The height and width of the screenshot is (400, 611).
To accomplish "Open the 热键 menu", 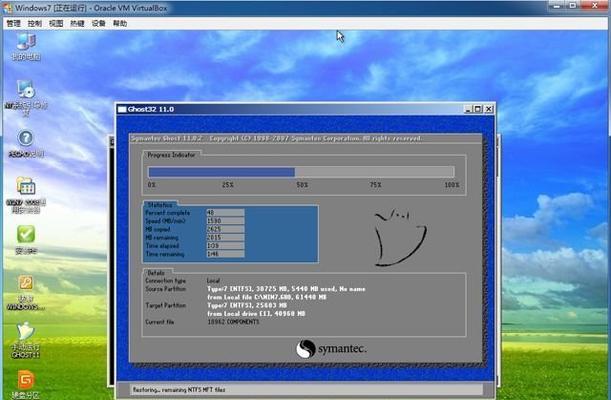I will (x=77, y=23).
